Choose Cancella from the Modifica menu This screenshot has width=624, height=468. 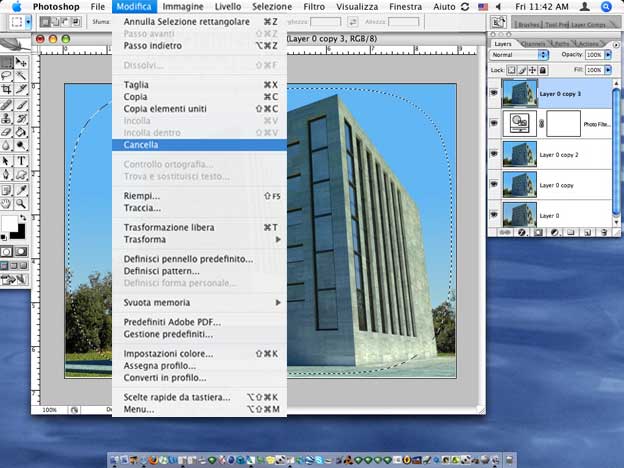140,145
